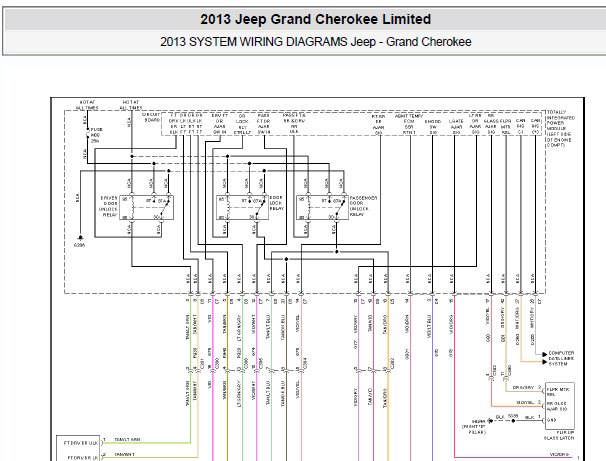Click the "GND" pin inside the latch box

click(x=552, y=420)
